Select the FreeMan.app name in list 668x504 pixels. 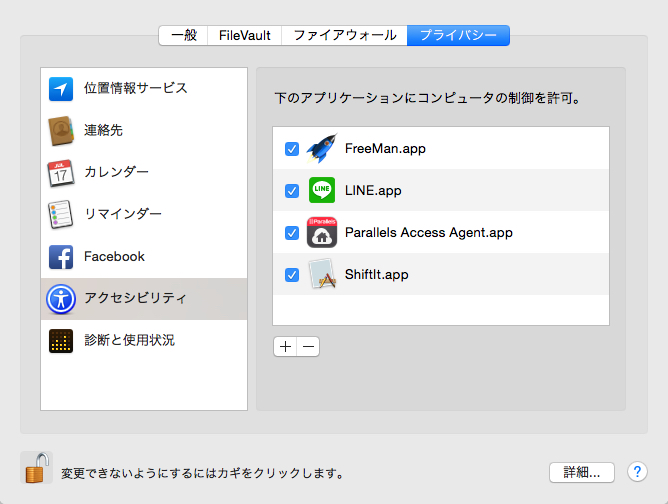(x=385, y=149)
